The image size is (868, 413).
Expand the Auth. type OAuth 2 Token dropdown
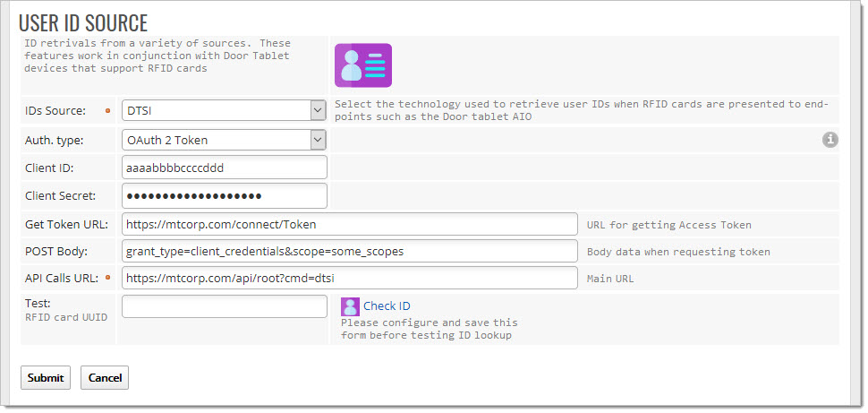click(224, 140)
